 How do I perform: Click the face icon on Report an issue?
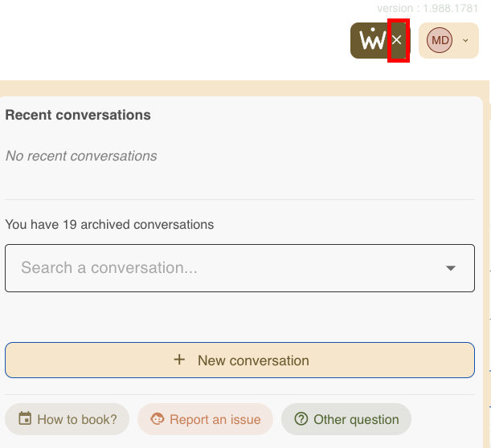coord(158,418)
